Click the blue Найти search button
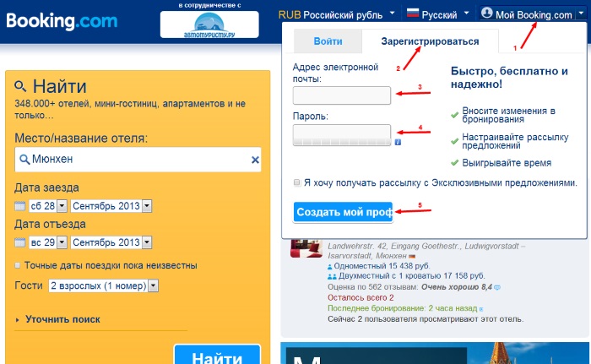This screenshot has height=364, width=591. point(217,355)
